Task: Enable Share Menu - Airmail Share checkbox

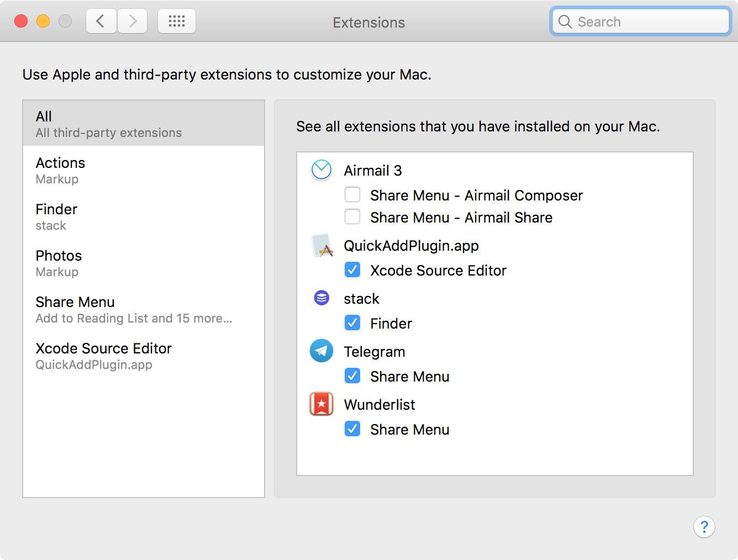Action: click(x=352, y=217)
